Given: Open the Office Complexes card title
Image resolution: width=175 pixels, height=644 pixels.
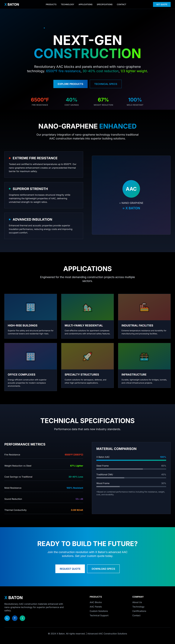Looking at the screenshot, I should (21, 374).
